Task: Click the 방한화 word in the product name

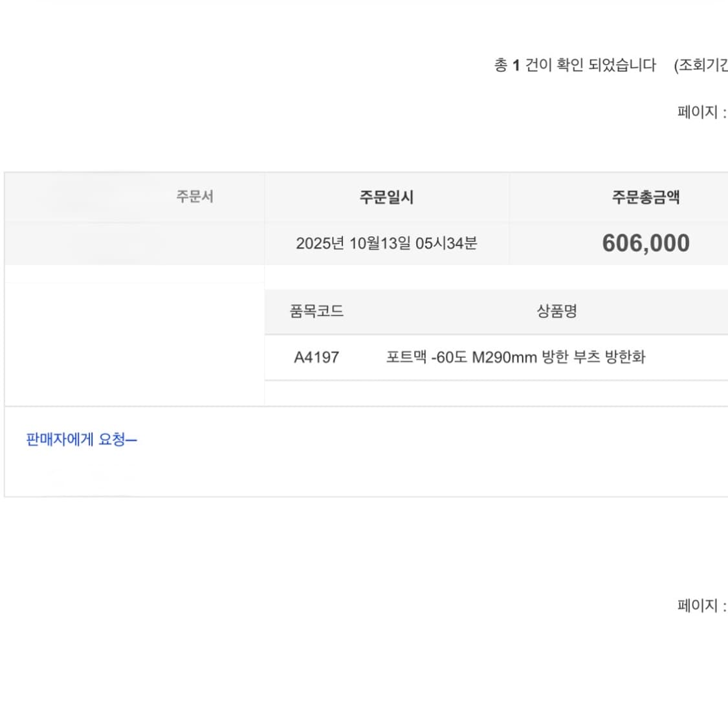Action: point(625,357)
